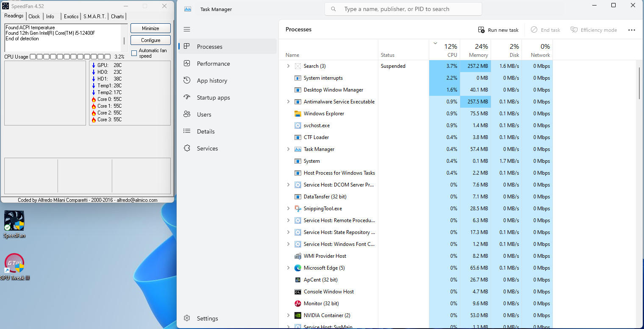Open the three-dot more options menu
Image resolution: width=644 pixels, height=329 pixels.
tap(631, 30)
